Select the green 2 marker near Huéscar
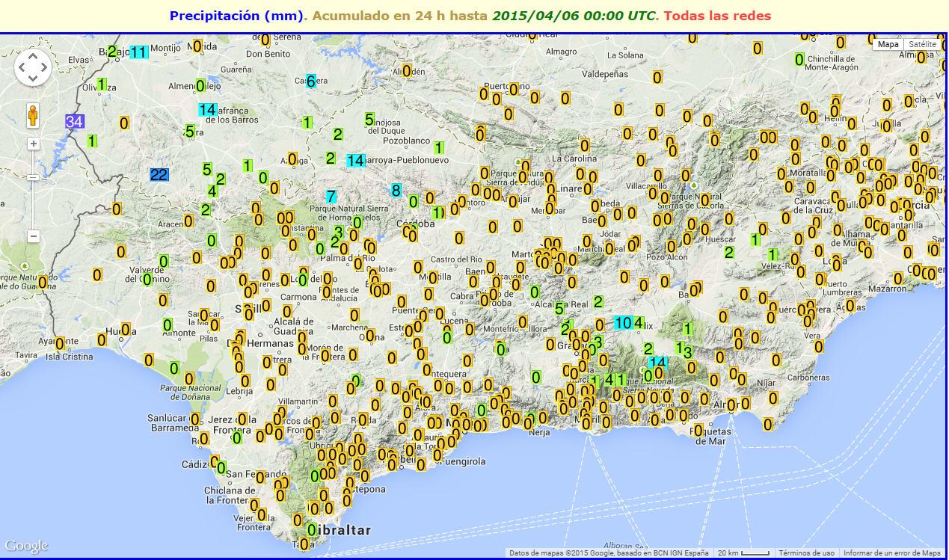Viewport: 949px width, 560px height. (x=729, y=253)
